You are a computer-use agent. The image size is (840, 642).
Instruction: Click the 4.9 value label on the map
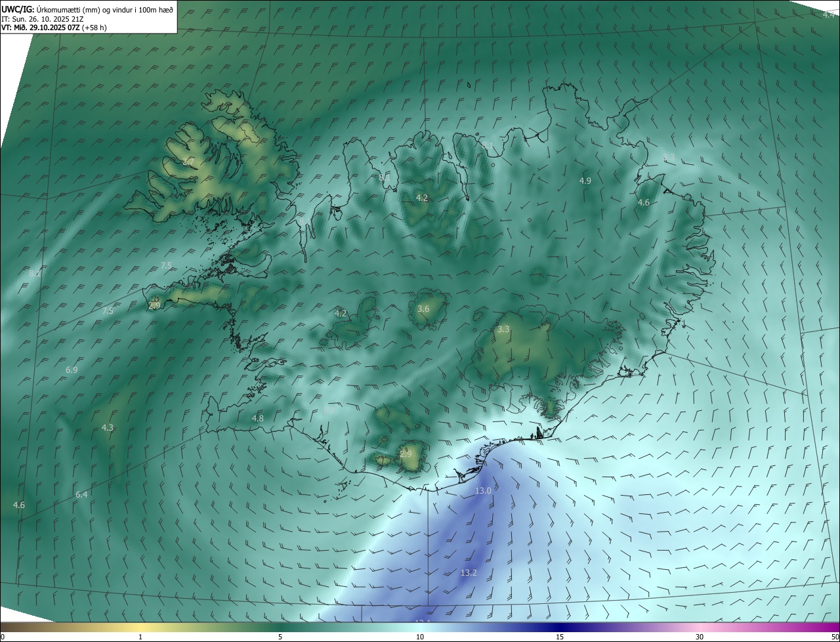pos(585,181)
